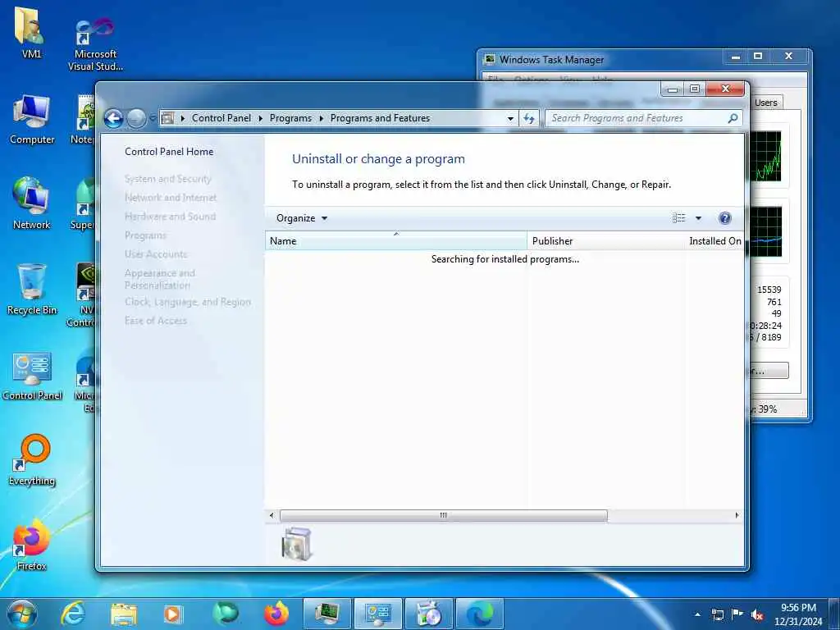The image size is (840, 630).
Task: Open the Windows Start menu orb
Action: point(22,614)
